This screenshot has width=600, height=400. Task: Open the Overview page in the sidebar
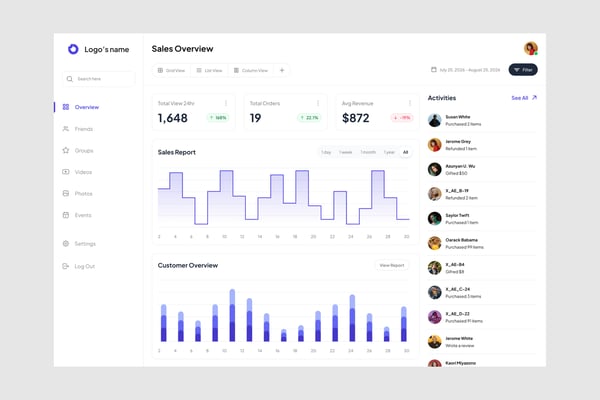point(86,107)
